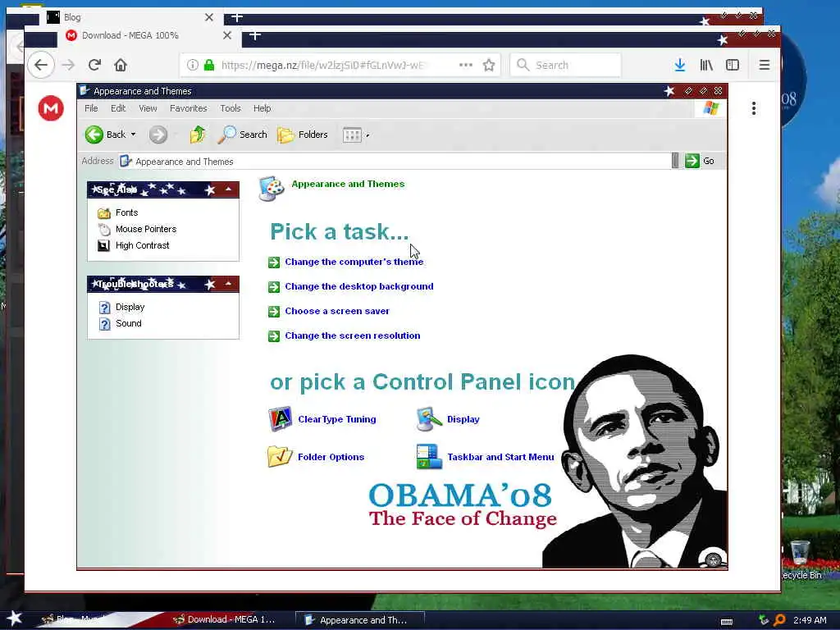Open the Views dropdown arrow
840x630 pixels.
coord(367,135)
